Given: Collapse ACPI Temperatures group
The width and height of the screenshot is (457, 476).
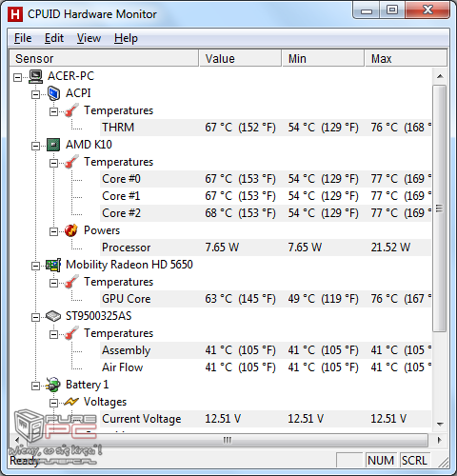Looking at the screenshot, I should coord(54,111).
